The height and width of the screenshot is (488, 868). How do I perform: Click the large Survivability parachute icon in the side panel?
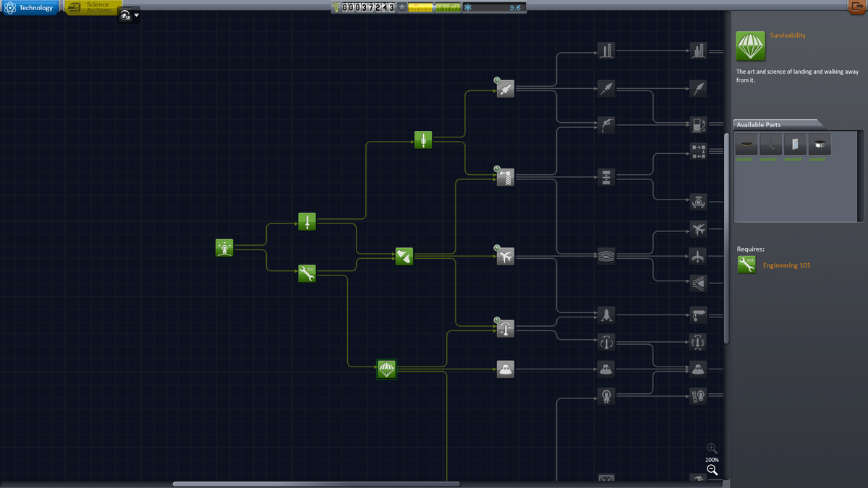tap(750, 46)
